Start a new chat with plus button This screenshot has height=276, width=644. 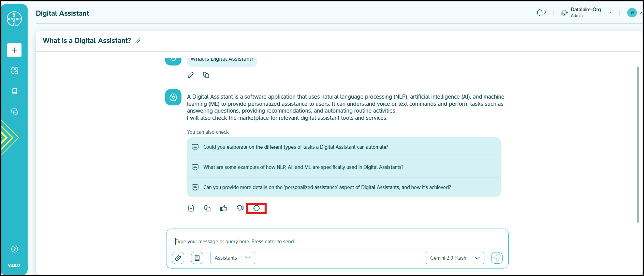[x=14, y=50]
